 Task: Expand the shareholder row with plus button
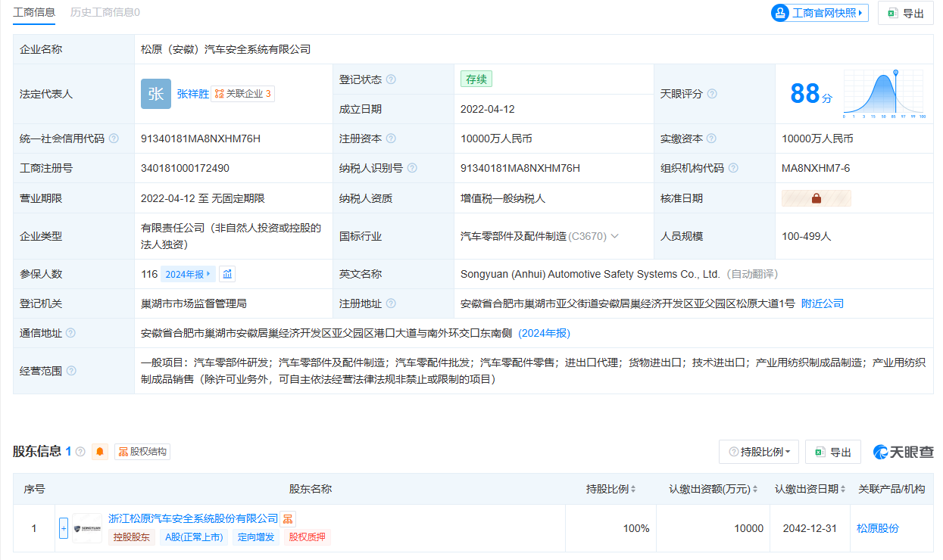[64, 528]
